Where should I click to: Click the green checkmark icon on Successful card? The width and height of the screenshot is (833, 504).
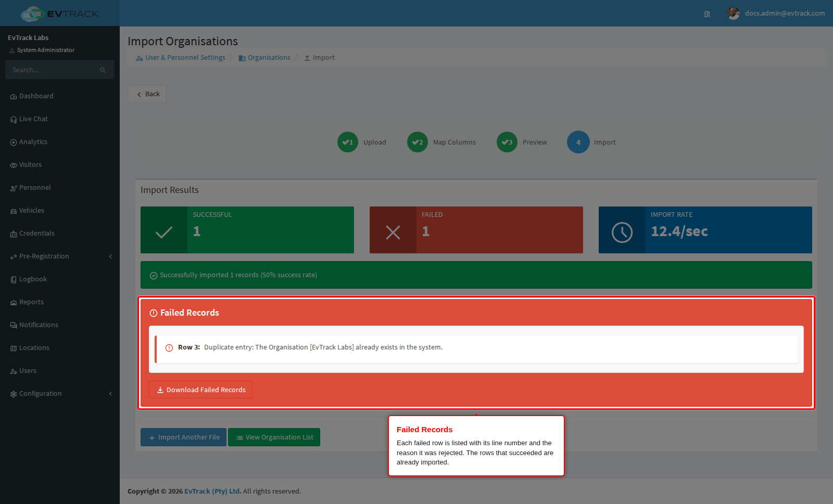tap(164, 232)
